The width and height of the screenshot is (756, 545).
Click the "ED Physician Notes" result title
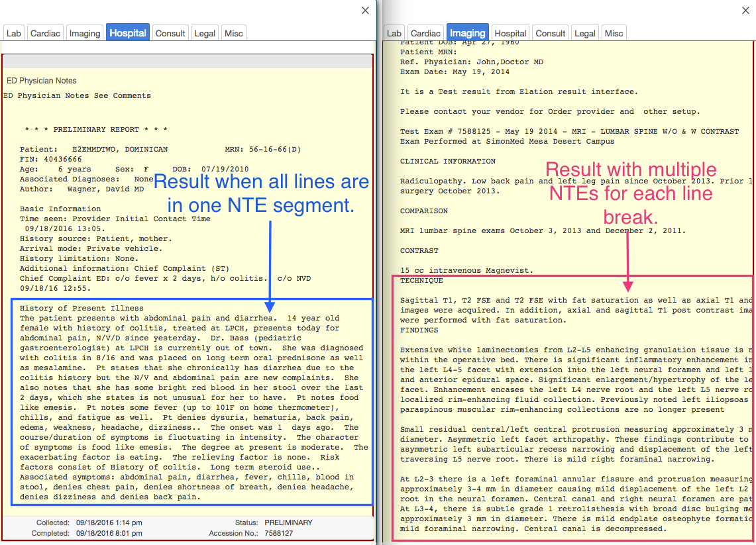click(x=42, y=81)
